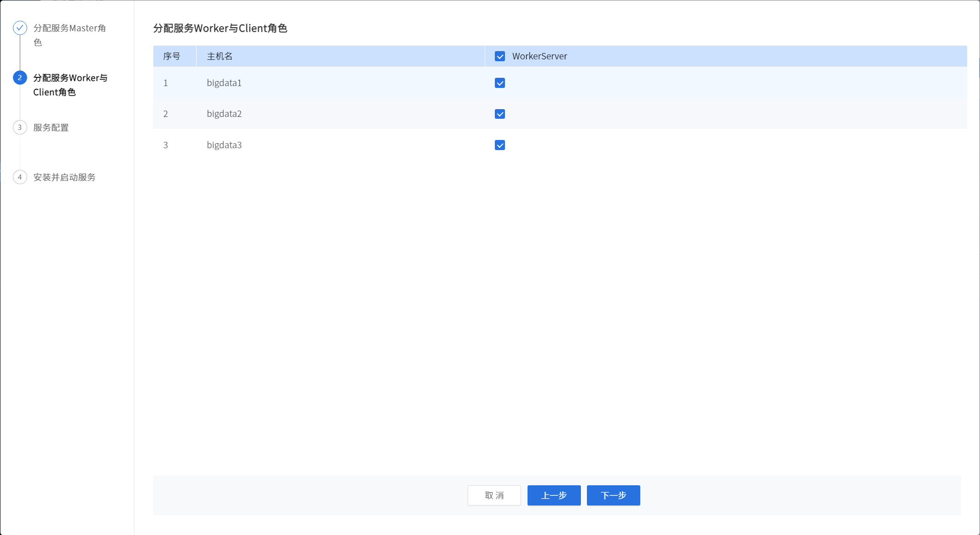This screenshot has width=980, height=535.
Task: Click the 序号 column header
Action: tap(172, 56)
